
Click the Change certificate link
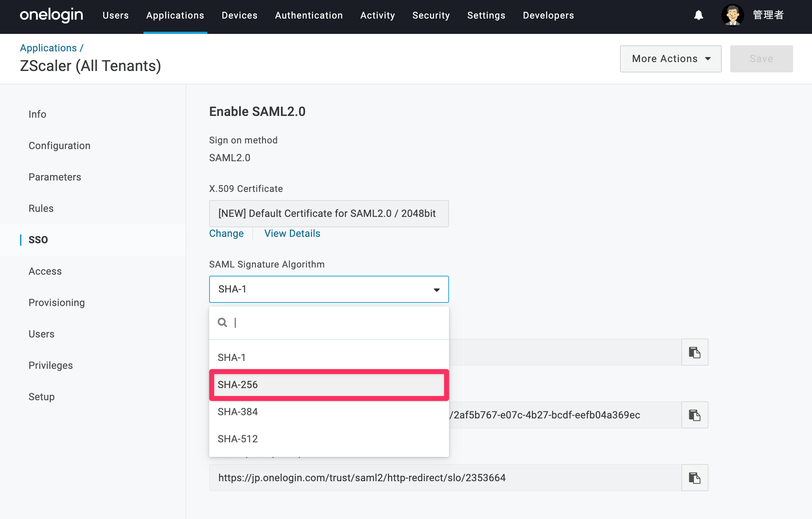(x=226, y=233)
